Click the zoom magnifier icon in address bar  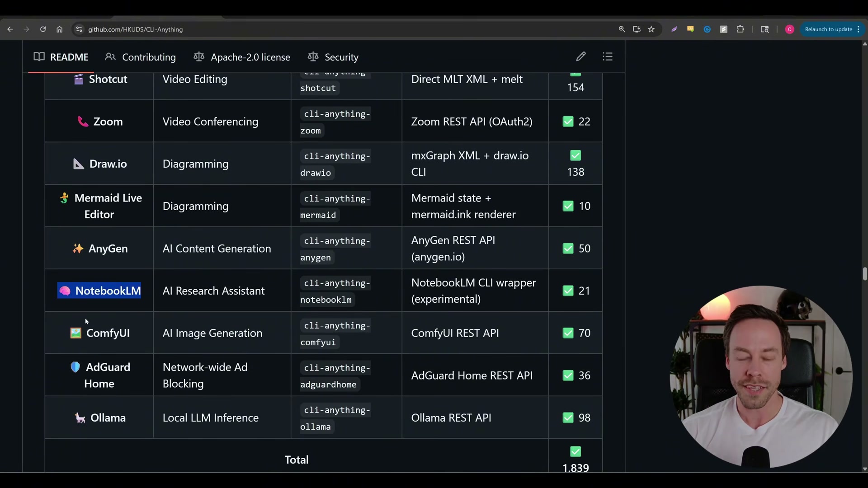point(622,29)
